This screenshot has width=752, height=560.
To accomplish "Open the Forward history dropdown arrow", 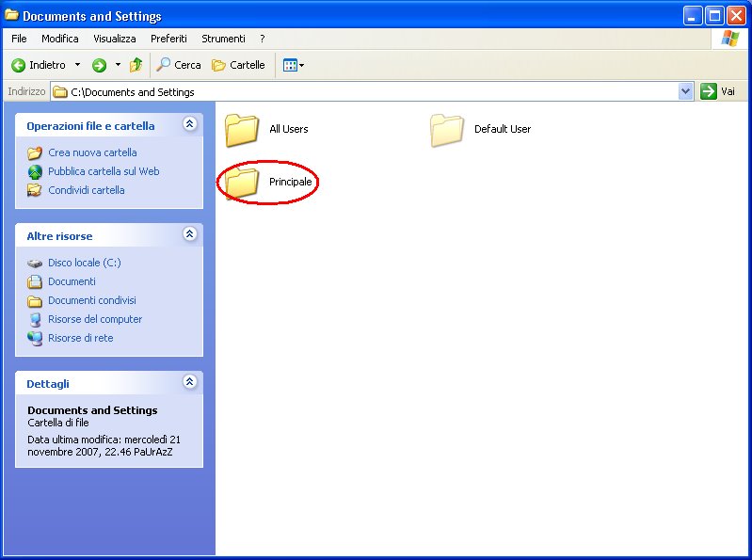I will [118, 65].
